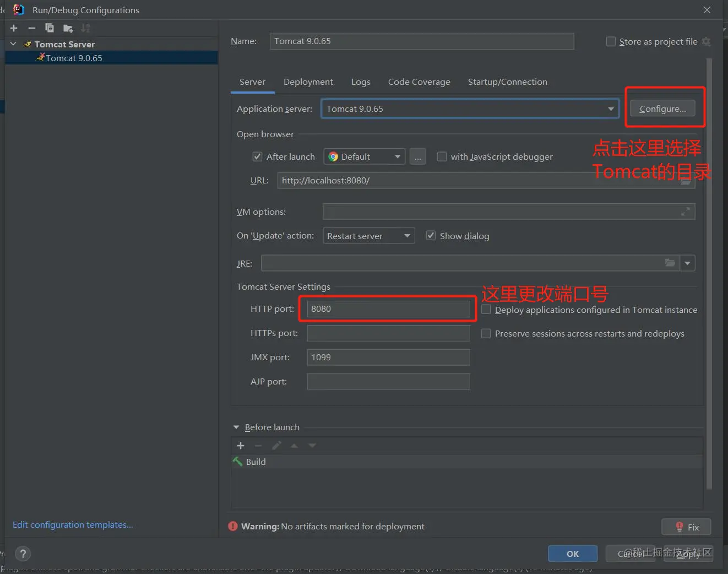728x574 pixels.
Task: Move the Before launch task down
Action: coord(312,446)
